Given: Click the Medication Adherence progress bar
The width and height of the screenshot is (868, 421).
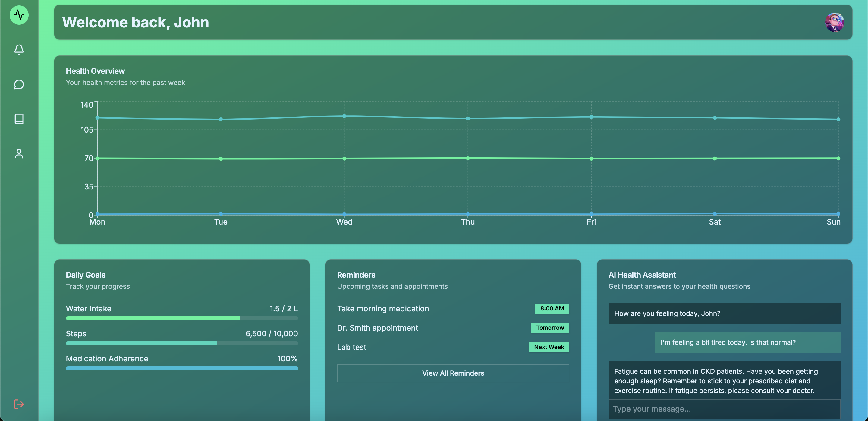Looking at the screenshot, I should (182, 369).
